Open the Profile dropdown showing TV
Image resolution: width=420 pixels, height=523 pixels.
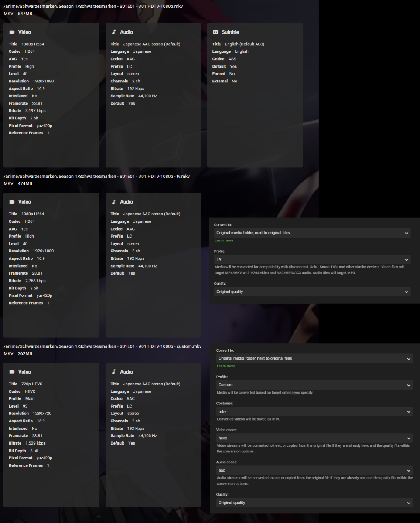(312, 259)
